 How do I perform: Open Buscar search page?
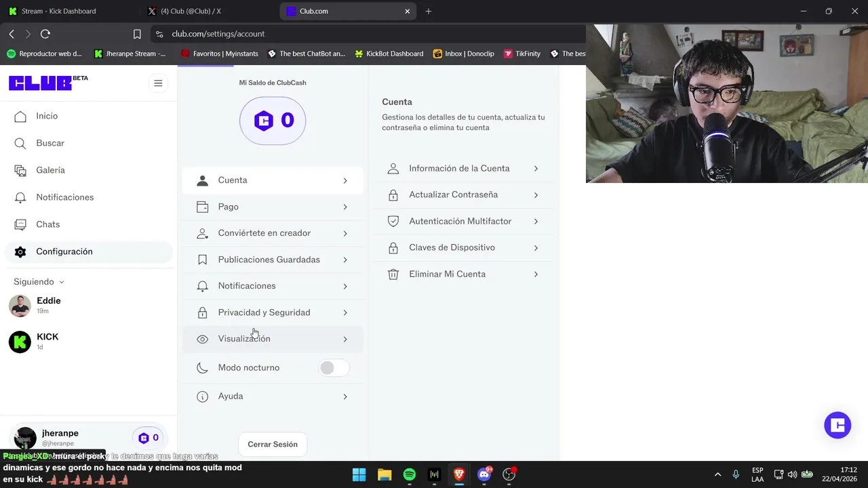(x=89, y=143)
